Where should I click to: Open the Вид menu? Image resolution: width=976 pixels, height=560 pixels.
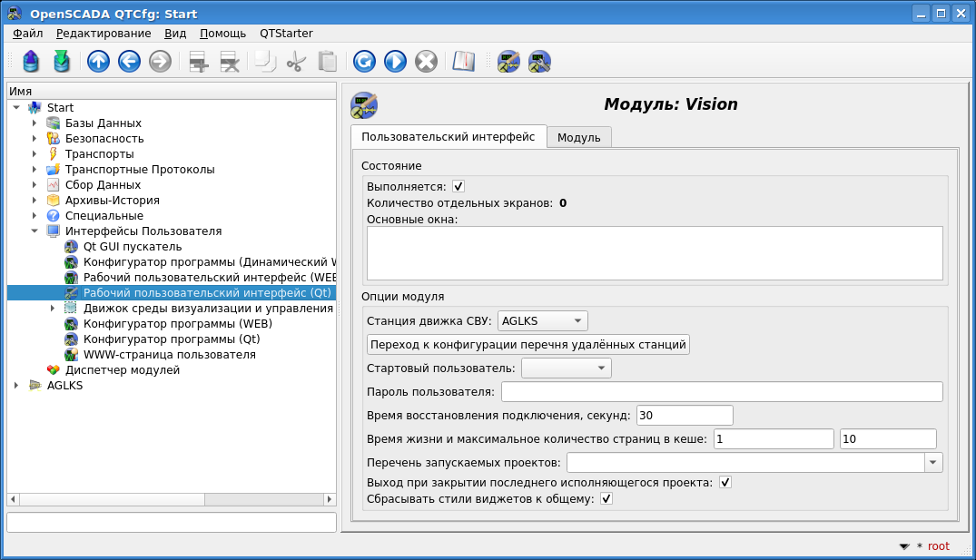(x=175, y=34)
